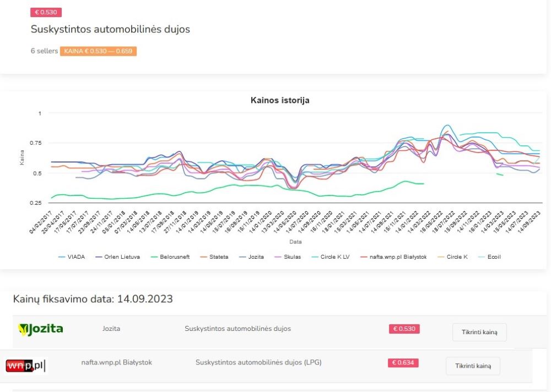Click the orange KAINA price range badge
This screenshot has height=392, width=551.
tap(98, 51)
